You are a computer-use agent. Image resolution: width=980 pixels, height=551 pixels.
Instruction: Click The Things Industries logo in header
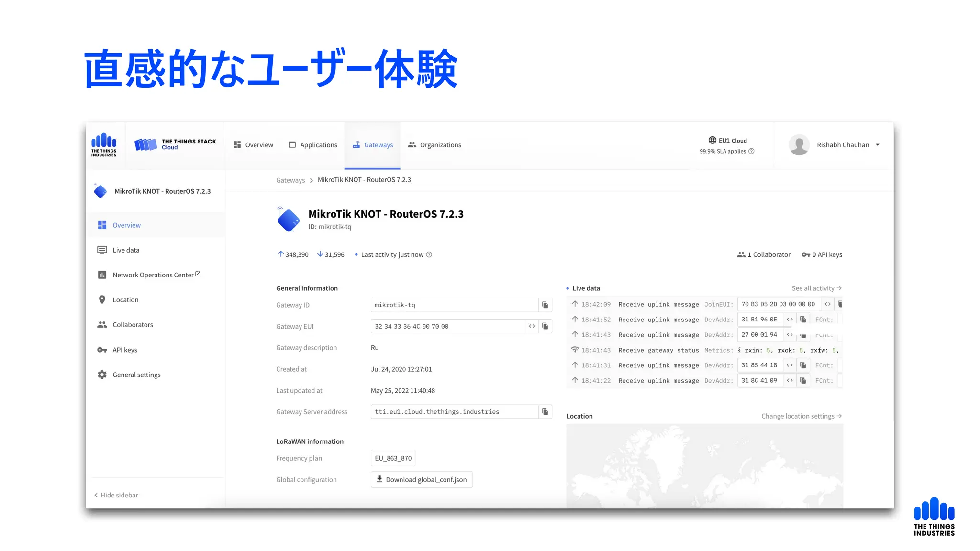point(104,145)
